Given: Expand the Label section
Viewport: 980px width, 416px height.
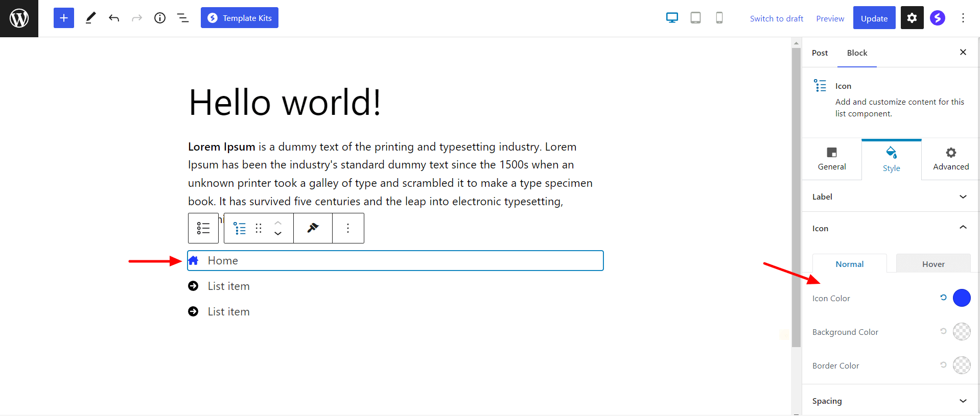Looking at the screenshot, I should [891, 197].
